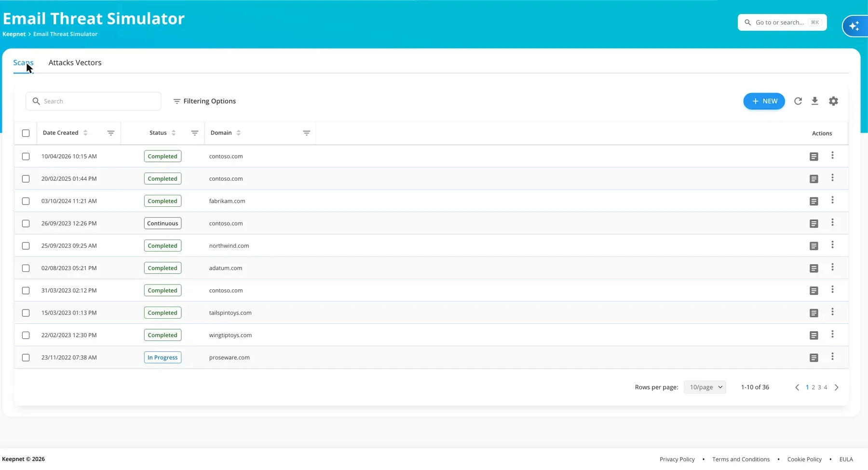Go to next page of scans
Screen dimensions: 868x470
(837, 388)
